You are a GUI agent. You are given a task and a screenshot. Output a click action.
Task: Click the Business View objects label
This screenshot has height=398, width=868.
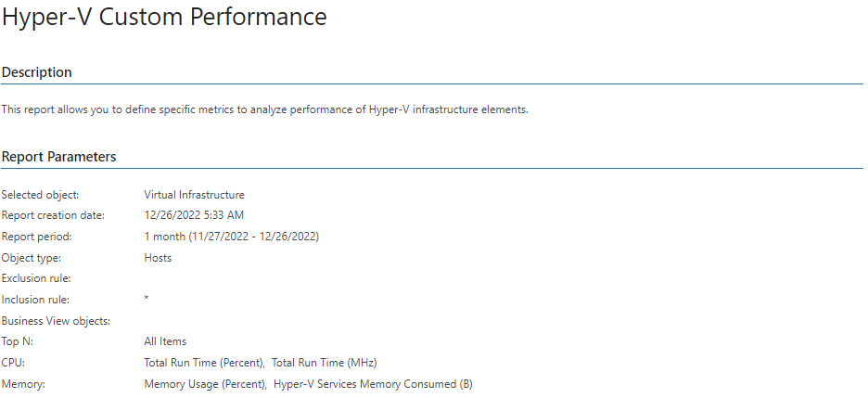coord(56,321)
